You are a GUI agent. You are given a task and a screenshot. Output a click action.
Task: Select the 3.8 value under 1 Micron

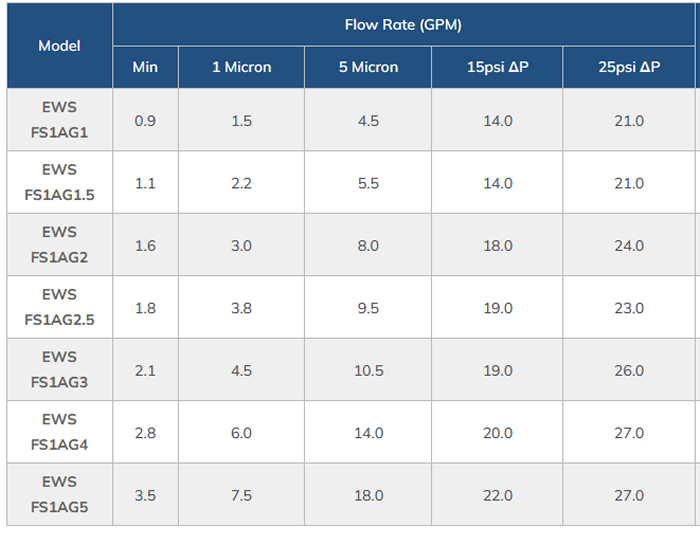click(x=241, y=308)
